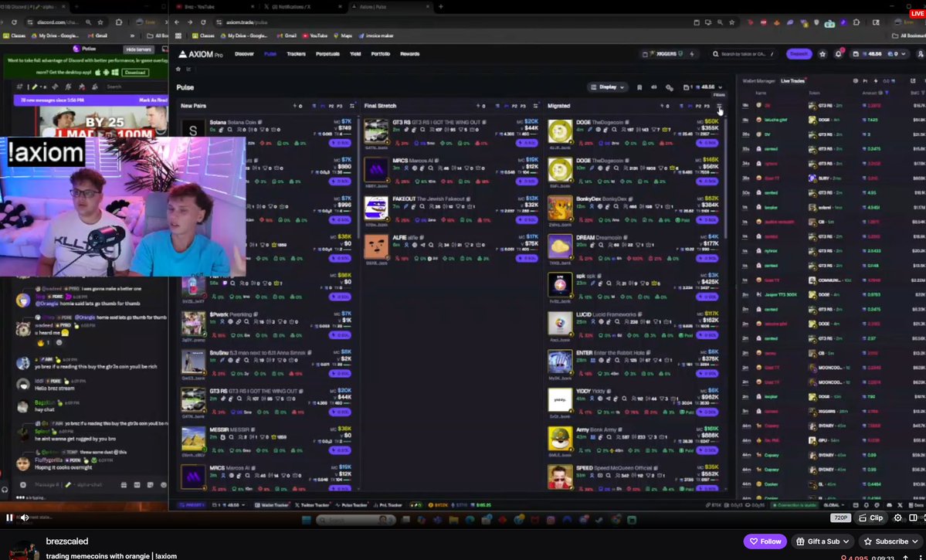Click the pop-out icon in Live Trades panel
The width and height of the screenshot is (926, 560).
point(913,81)
